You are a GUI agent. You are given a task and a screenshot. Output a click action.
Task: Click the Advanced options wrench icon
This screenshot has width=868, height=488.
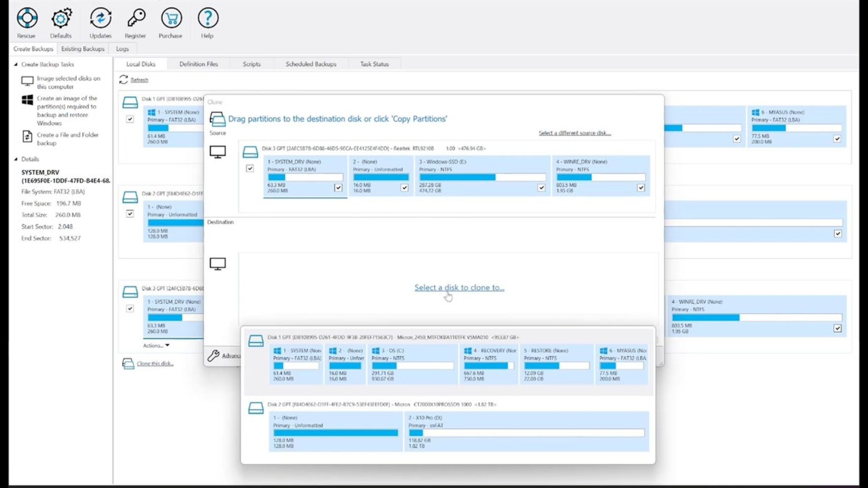click(x=213, y=356)
